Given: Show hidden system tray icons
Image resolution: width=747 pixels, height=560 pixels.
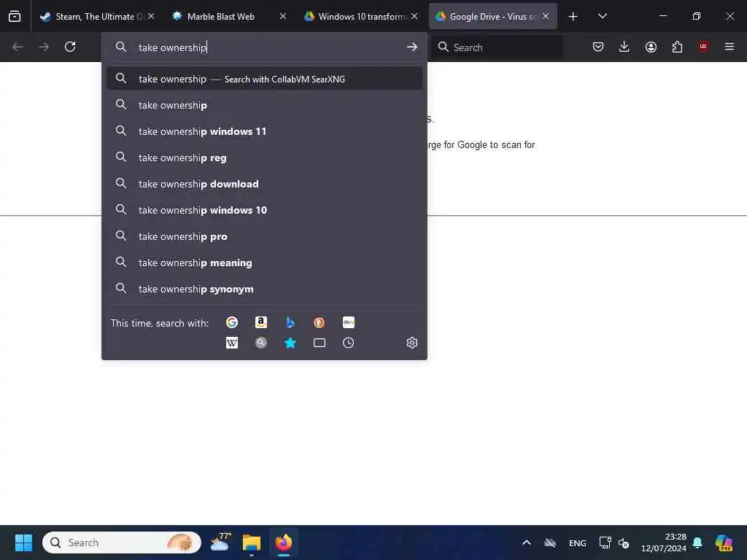Looking at the screenshot, I should [x=527, y=542].
